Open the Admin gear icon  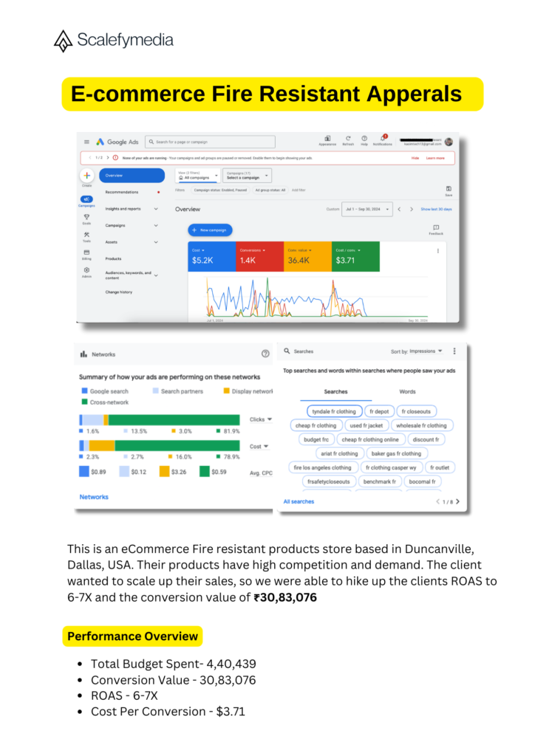[86, 270]
